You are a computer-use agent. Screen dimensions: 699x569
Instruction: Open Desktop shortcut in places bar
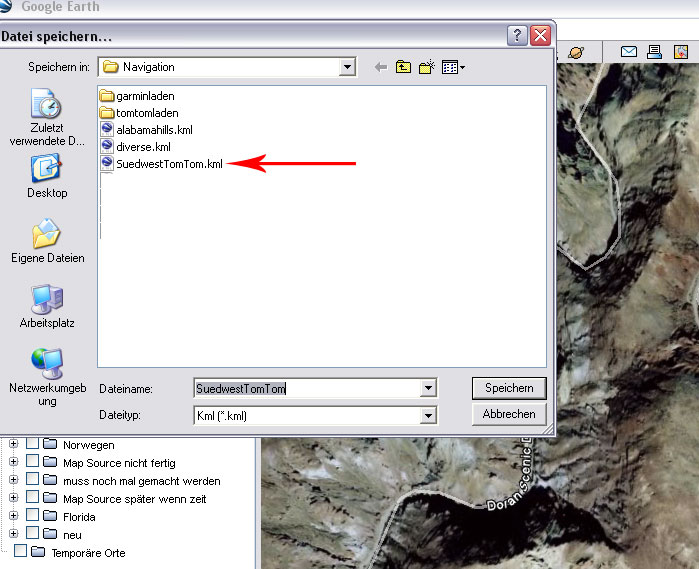tap(47, 175)
